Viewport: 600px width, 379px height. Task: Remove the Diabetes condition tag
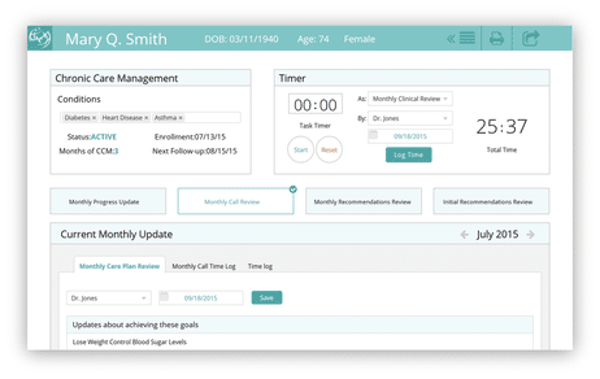[94, 118]
